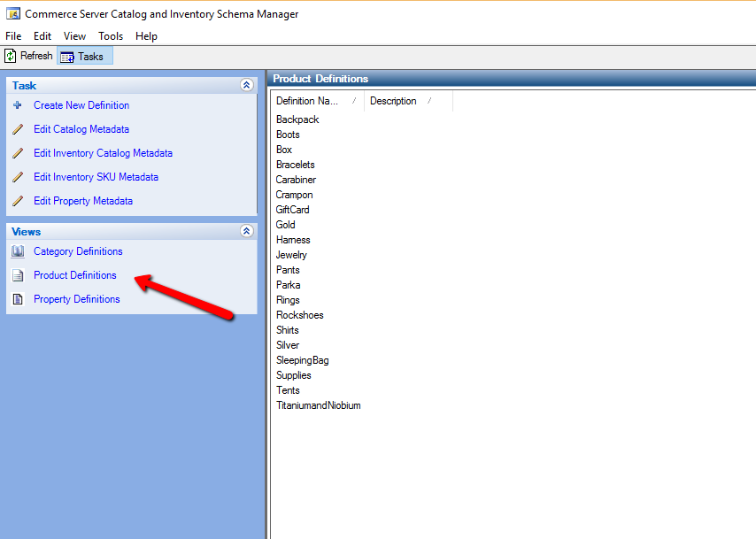This screenshot has height=539, width=756.
Task: Select the Pants definition row
Action: click(x=288, y=270)
